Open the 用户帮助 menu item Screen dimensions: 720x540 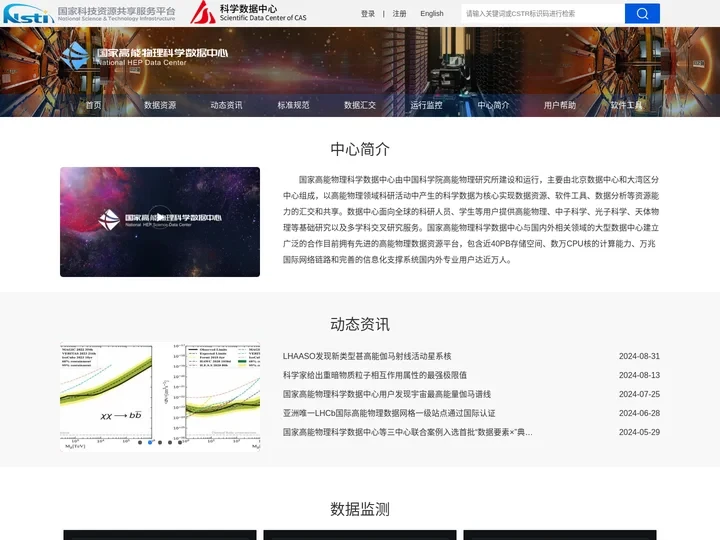pos(560,105)
